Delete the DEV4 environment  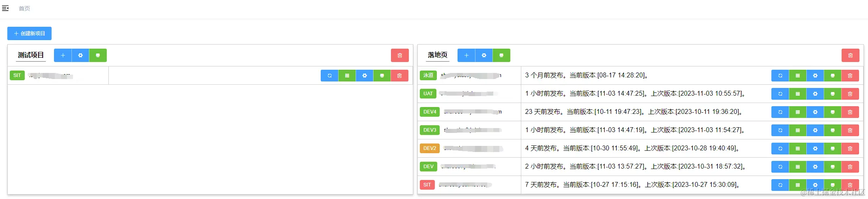tap(850, 112)
